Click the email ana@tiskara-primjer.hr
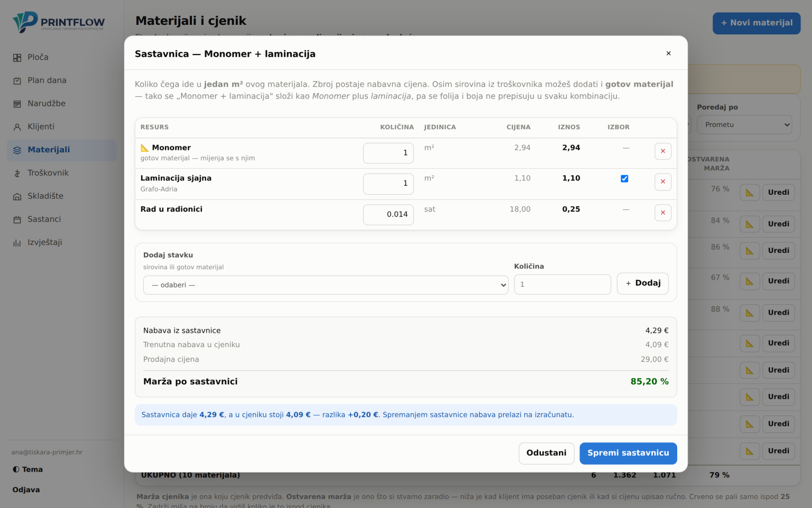The image size is (812, 508). click(47, 452)
